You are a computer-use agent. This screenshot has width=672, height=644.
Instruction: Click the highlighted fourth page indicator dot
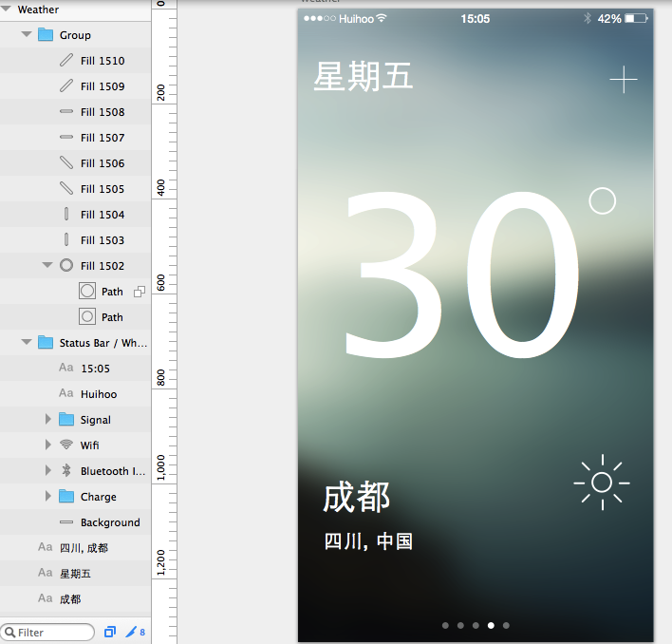[491, 625]
